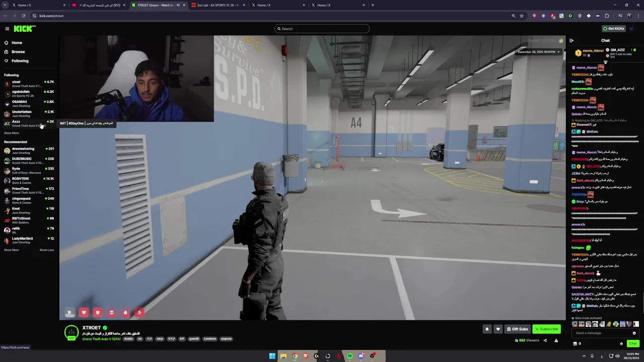Click the Levelone tag
The width and height of the screenshot is (644, 362).
[210, 339]
